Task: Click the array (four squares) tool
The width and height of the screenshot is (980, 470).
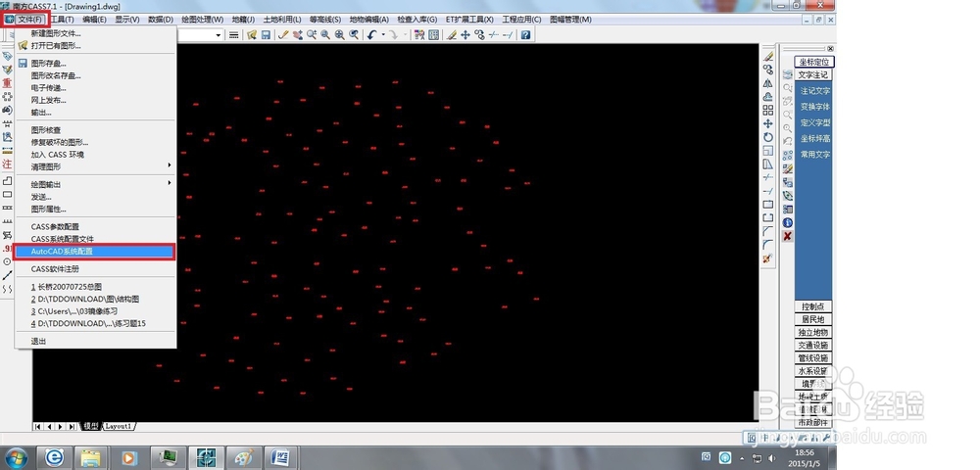Action: pos(768,111)
